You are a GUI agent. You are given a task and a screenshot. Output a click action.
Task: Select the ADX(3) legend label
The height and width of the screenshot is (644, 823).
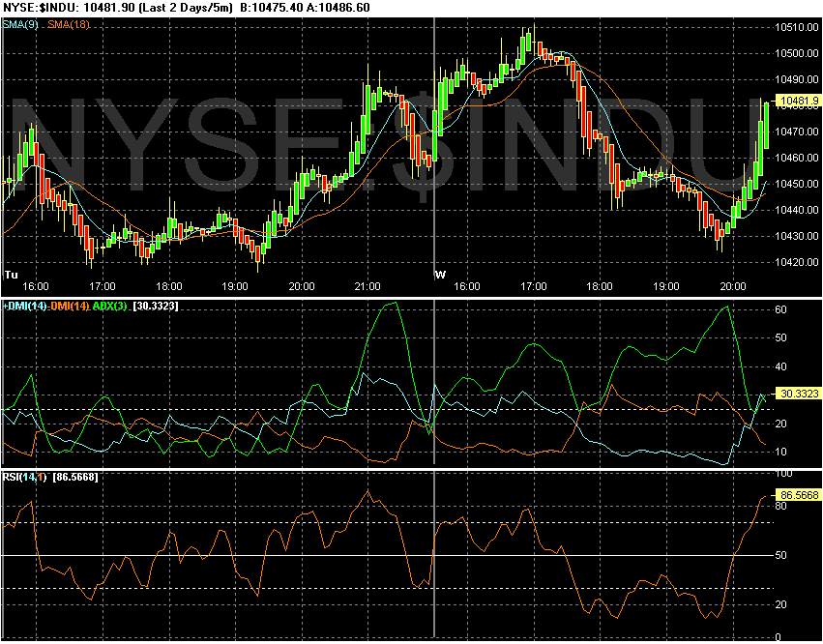pyautogui.click(x=111, y=306)
